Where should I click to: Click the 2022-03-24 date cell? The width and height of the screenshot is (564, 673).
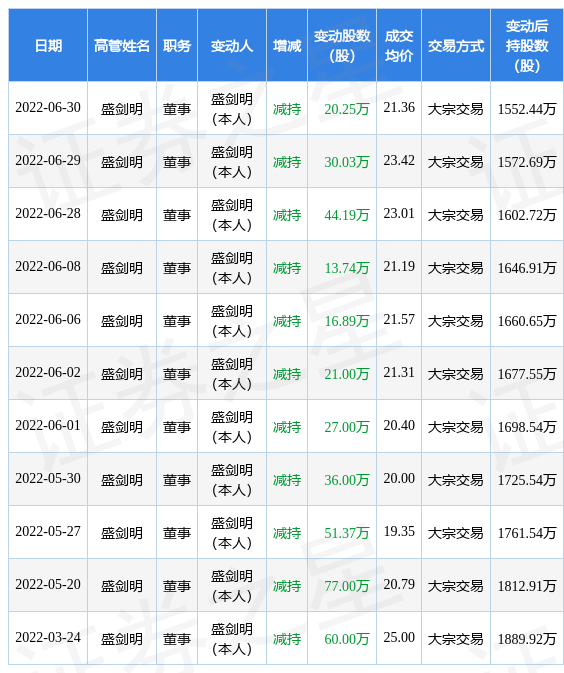pyautogui.click(x=48, y=638)
